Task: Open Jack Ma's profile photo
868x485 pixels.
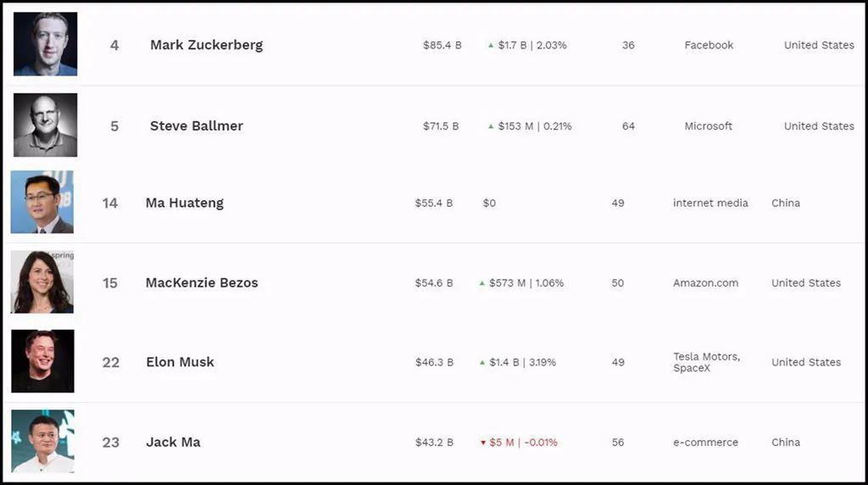Action: (x=42, y=441)
